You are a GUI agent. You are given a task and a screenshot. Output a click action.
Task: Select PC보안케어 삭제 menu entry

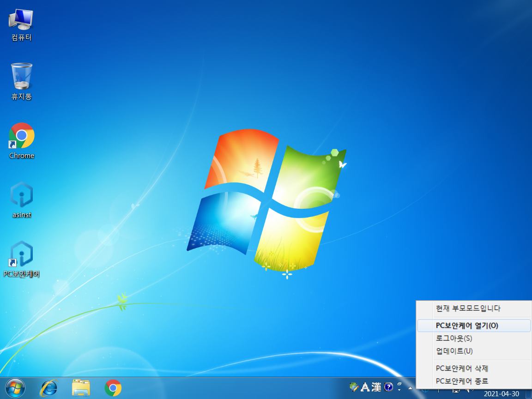pyautogui.click(x=474, y=368)
